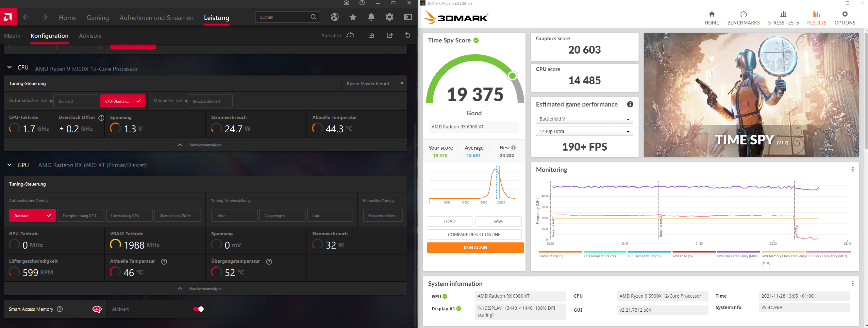Open the 1440p Ultra preset dropdown
The height and width of the screenshot is (328, 868).
584,131
